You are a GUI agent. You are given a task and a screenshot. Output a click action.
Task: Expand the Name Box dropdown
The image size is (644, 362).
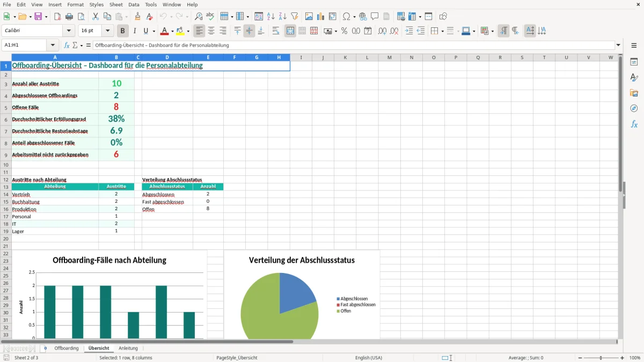53,45
